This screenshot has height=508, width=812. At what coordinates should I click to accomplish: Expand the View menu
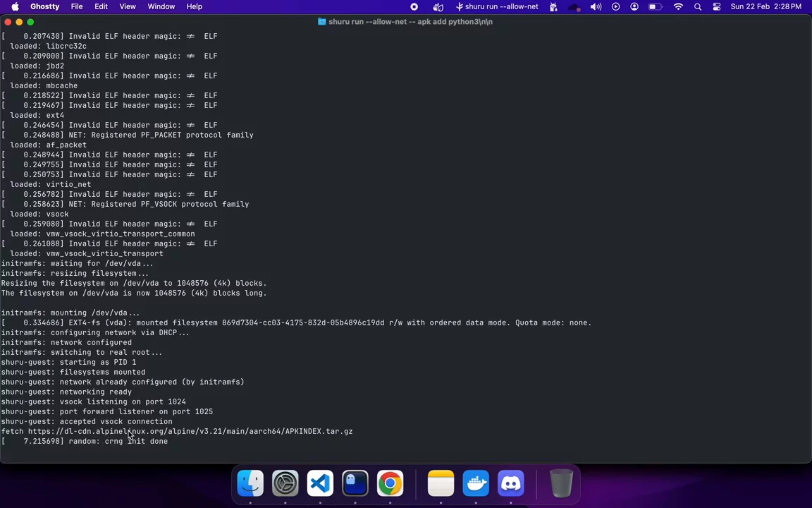pyautogui.click(x=128, y=6)
